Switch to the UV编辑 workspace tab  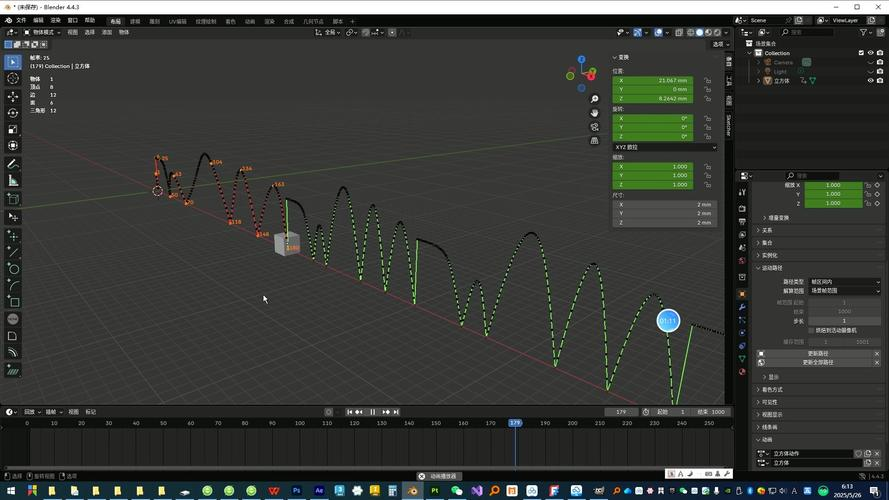point(177,21)
